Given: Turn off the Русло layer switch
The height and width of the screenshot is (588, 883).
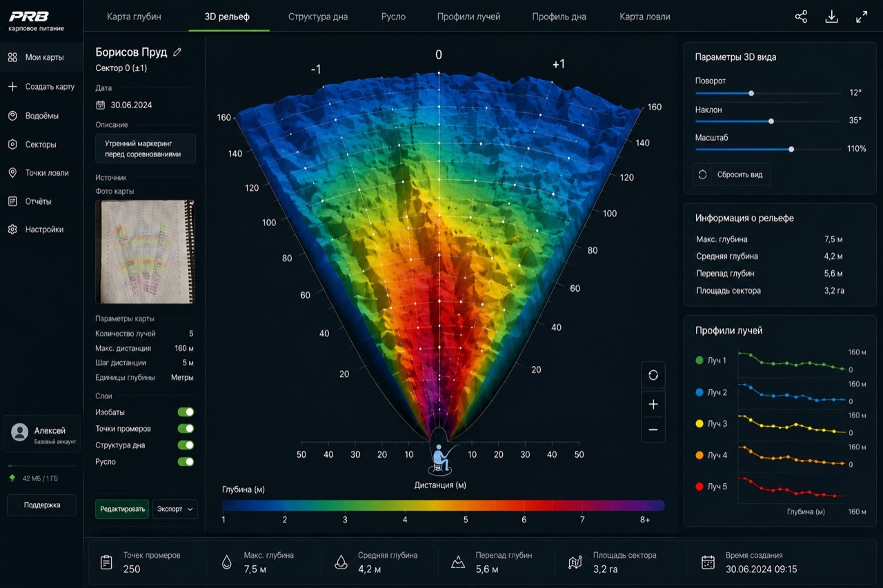Looking at the screenshot, I should pyautogui.click(x=186, y=462).
